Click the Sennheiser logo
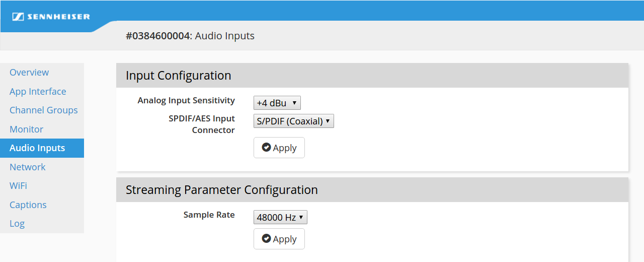 [51, 17]
